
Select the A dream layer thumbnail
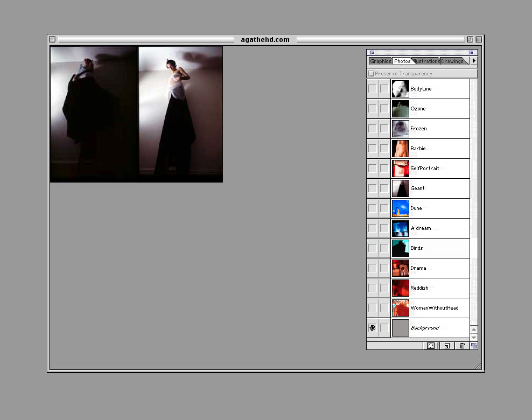[x=401, y=228]
